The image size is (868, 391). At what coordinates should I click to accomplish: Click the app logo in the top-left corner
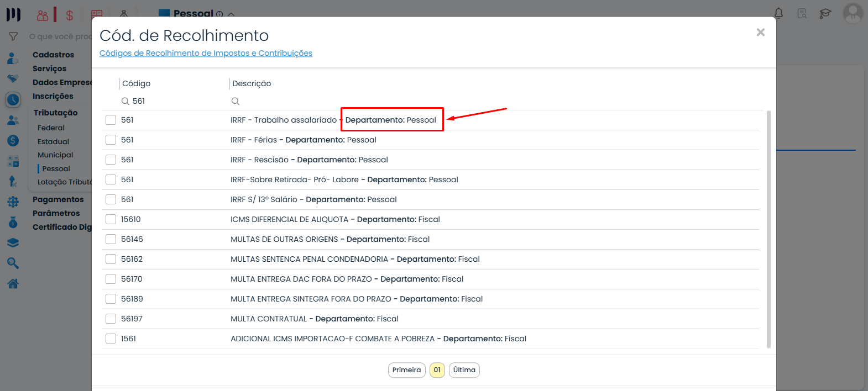pyautogui.click(x=13, y=14)
